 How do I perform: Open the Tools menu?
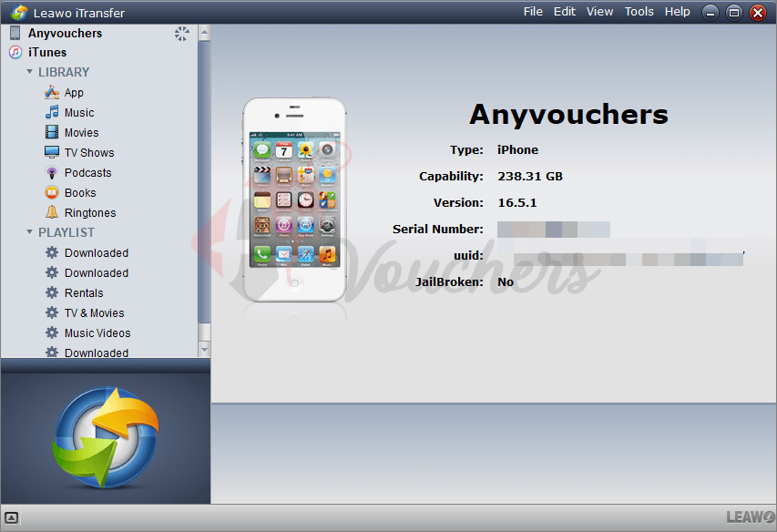[639, 12]
